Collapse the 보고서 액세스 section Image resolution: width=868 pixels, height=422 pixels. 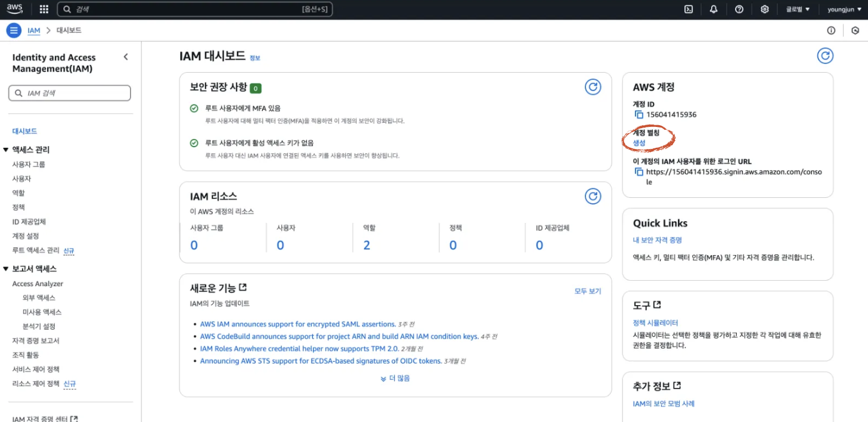(x=6, y=269)
